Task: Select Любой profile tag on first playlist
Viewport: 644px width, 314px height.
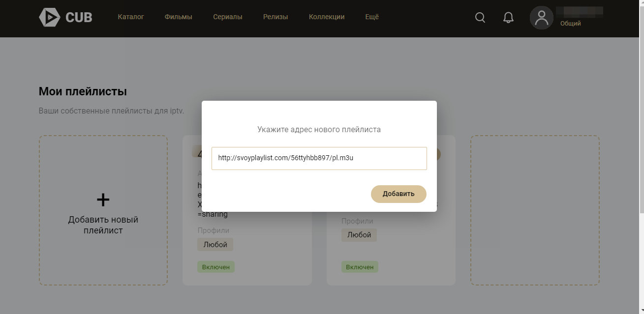Action: pos(215,244)
